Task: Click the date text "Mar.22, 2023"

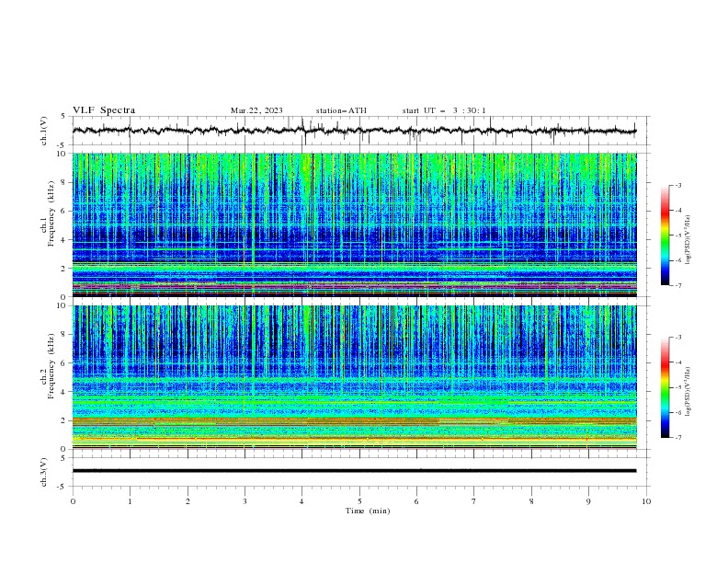Action: [x=256, y=110]
